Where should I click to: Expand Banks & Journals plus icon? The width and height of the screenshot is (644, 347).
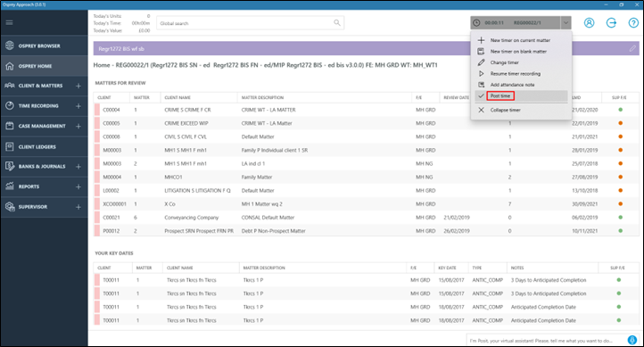[x=78, y=167]
